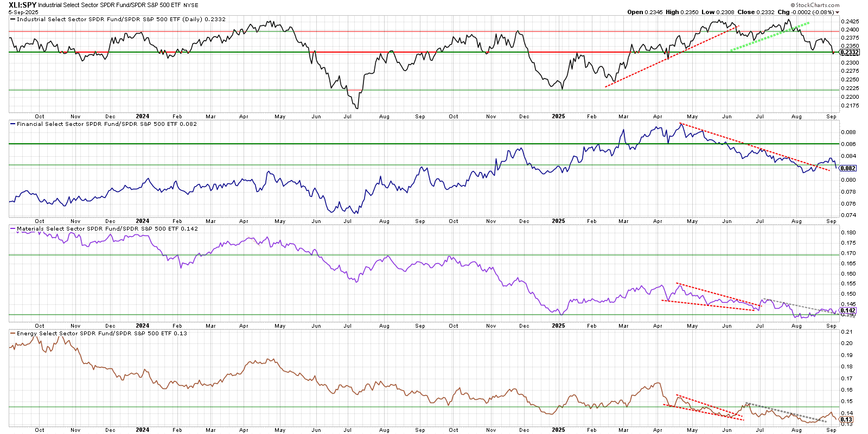The height and width of the screenshot is (434, 868).
Task: Click the 2025 label under the Industrial panel
Action: click(558, 116)
